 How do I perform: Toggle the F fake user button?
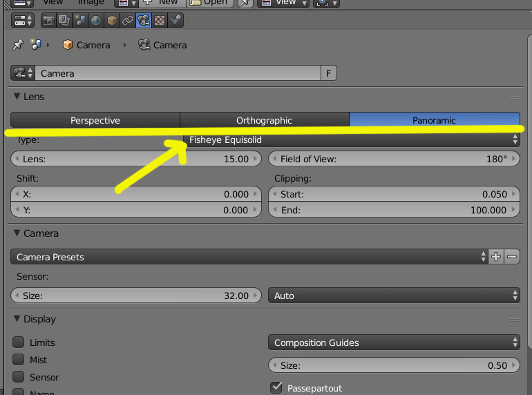328,73
